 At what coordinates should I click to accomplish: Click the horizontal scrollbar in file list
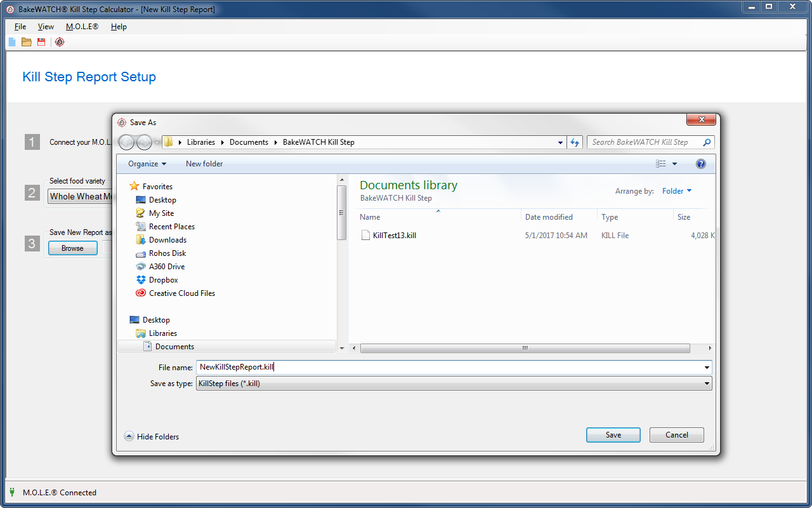click(x=525, y=348)
